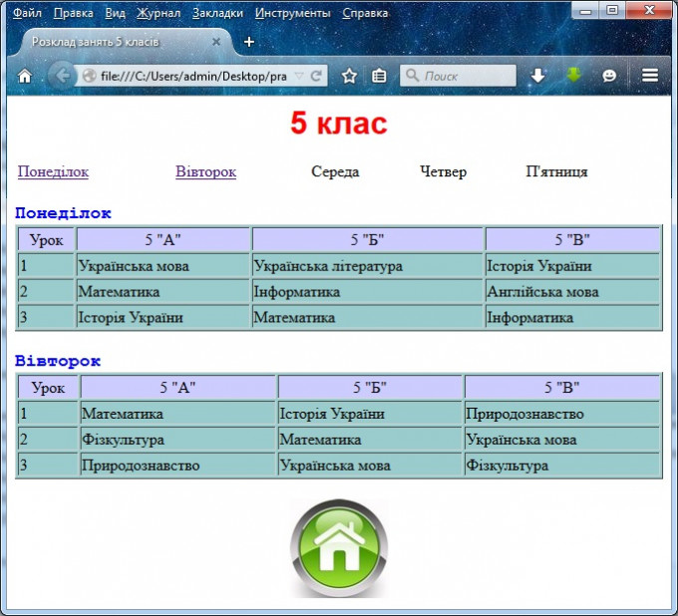This screenshot has height=616, width=678.
Task: Reload the page with the refresh icon
Action: pos(316,76)
